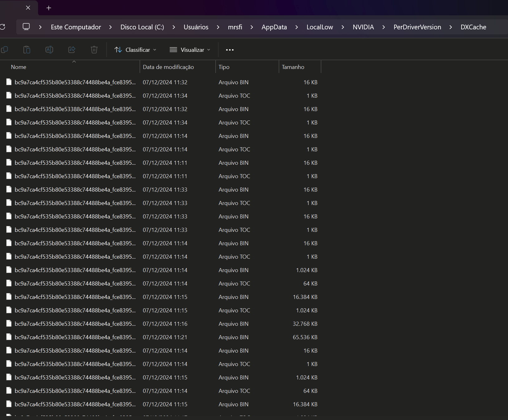Jump to Usuários folder breadcrumb
Image resolution: width=508 pixels, height=420 pixels.
(196, 27)
